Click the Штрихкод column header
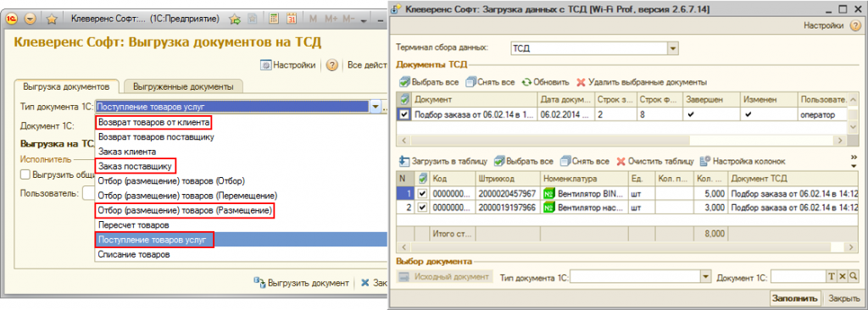The height and width of the screenshot is (310, 868). coord(507,180)
